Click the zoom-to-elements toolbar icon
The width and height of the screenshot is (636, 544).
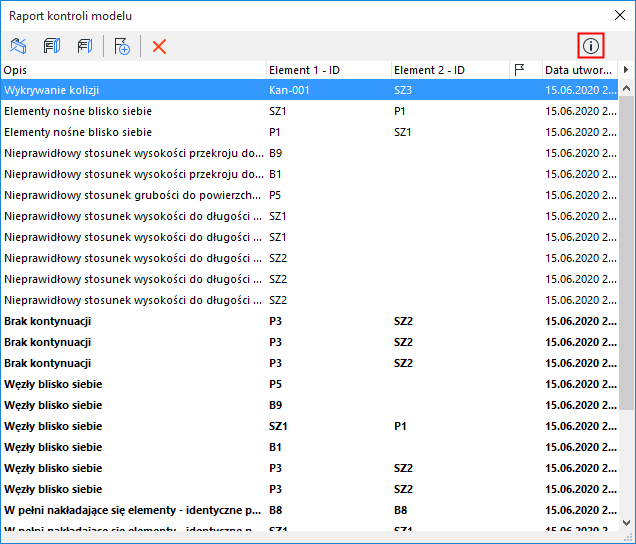(18, 46)
